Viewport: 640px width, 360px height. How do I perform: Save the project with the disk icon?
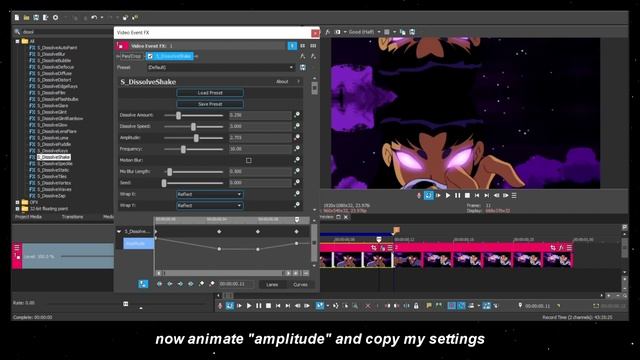(x=36, y=18)
